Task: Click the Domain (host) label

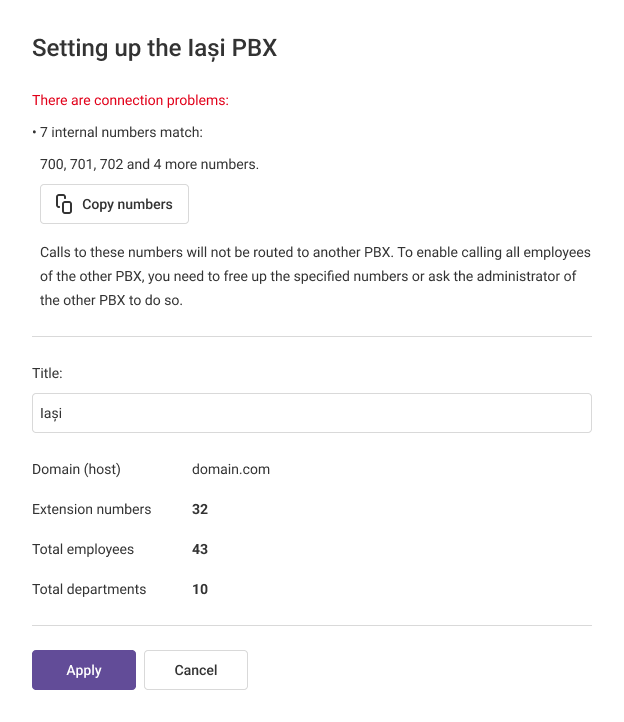Action: point(76,469)
